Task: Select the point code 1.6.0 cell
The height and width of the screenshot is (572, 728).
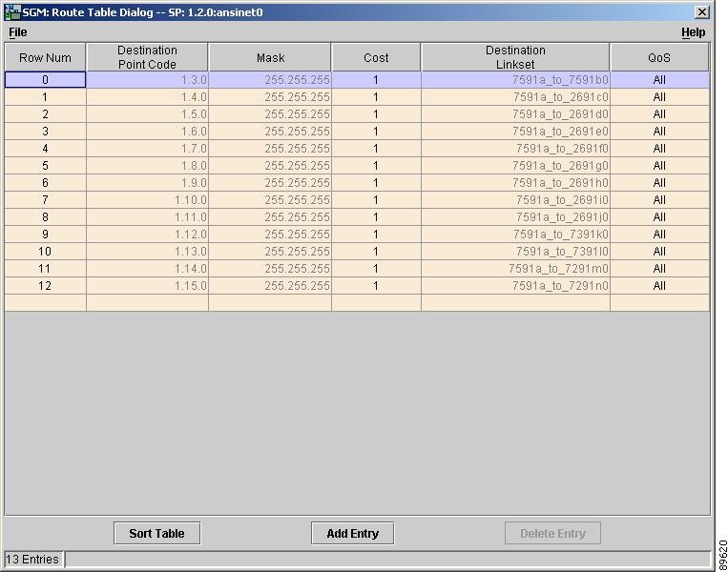Action: click(147, 132)
